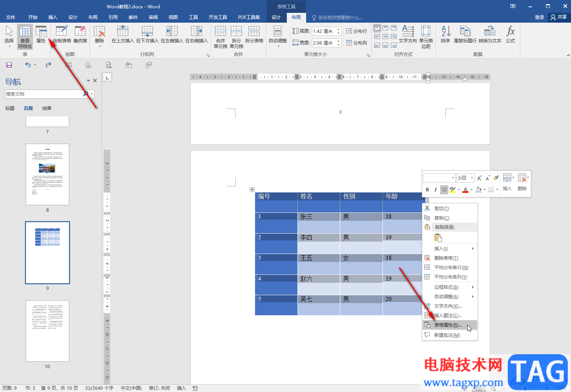
Task: Grow font size in mini toolbar
Action: pyautogui.click(x=479, y=178)
